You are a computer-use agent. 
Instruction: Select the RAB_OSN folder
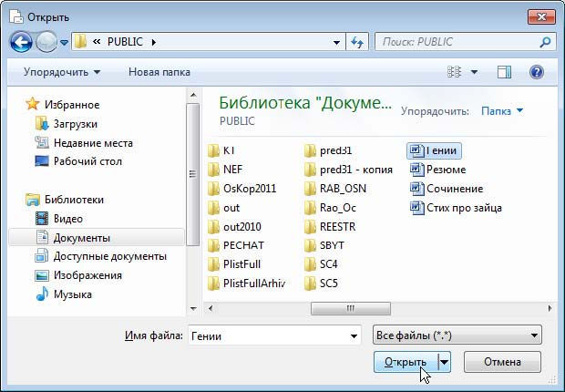[x=335, y=188]
